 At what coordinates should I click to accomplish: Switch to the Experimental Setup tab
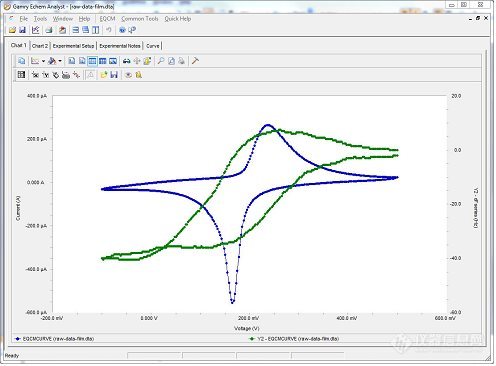[73, 46]
